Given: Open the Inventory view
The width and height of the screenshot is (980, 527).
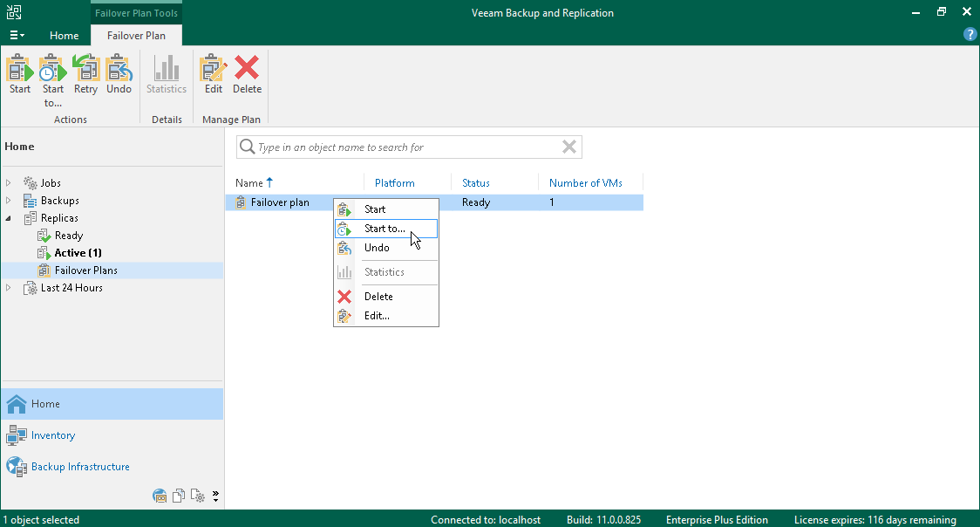Looking at the screenshot, I should pos(53,435).
